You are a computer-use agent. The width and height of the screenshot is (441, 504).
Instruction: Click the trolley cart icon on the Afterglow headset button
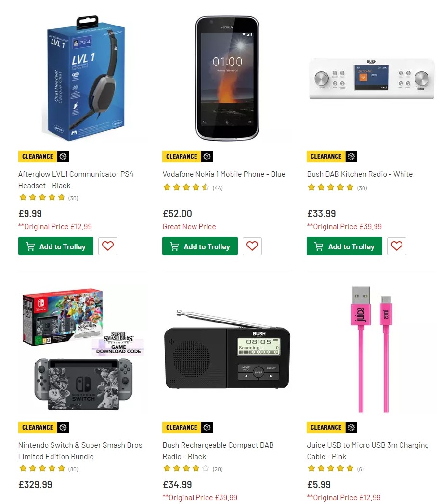click(30, 246)
